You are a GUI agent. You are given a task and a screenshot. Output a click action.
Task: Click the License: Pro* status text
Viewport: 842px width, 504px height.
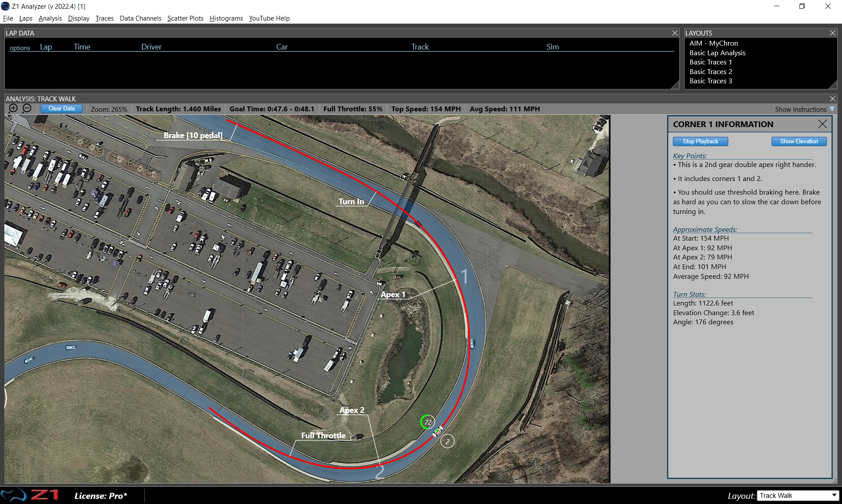coord(101,496)
